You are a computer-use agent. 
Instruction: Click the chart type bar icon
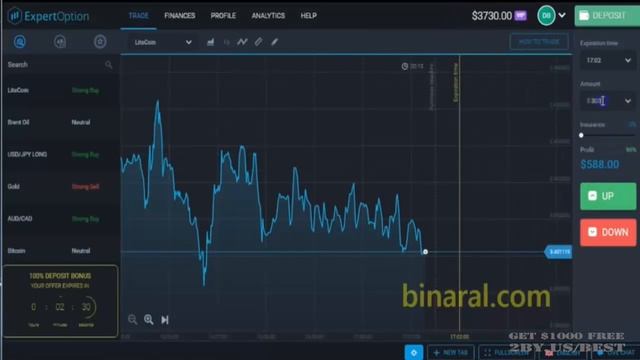tap(210, 42)
